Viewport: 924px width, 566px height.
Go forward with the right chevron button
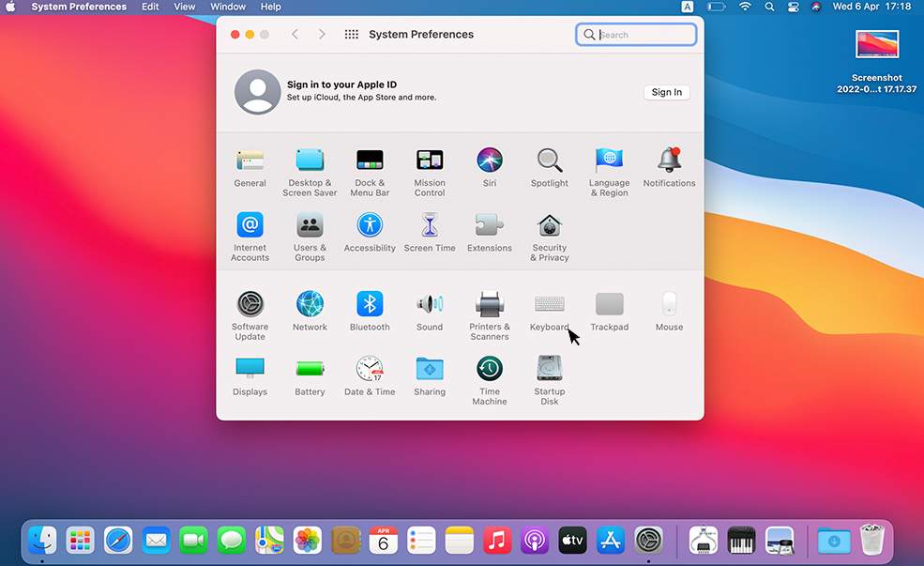coord(322,34)
